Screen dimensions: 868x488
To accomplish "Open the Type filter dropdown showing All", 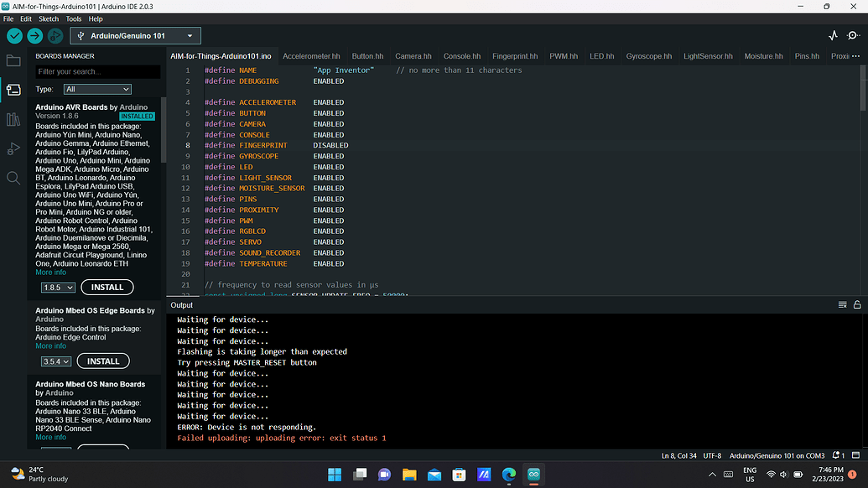I will coord(96,89).
